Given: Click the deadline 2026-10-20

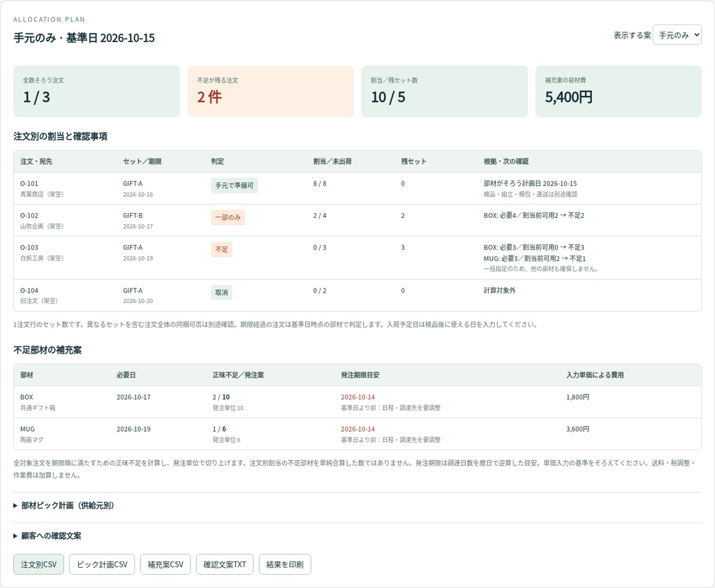Looking at the screenshot, I should pyautogui.click(x=138, y=301).
